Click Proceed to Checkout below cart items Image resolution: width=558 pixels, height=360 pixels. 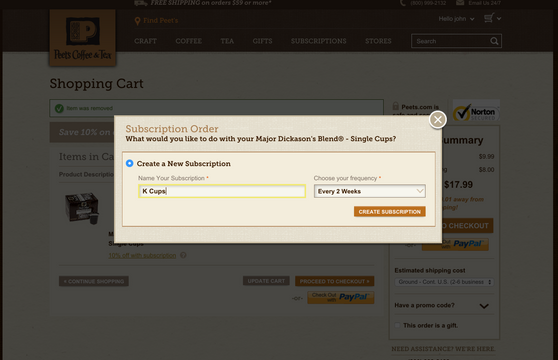point(335,281)
